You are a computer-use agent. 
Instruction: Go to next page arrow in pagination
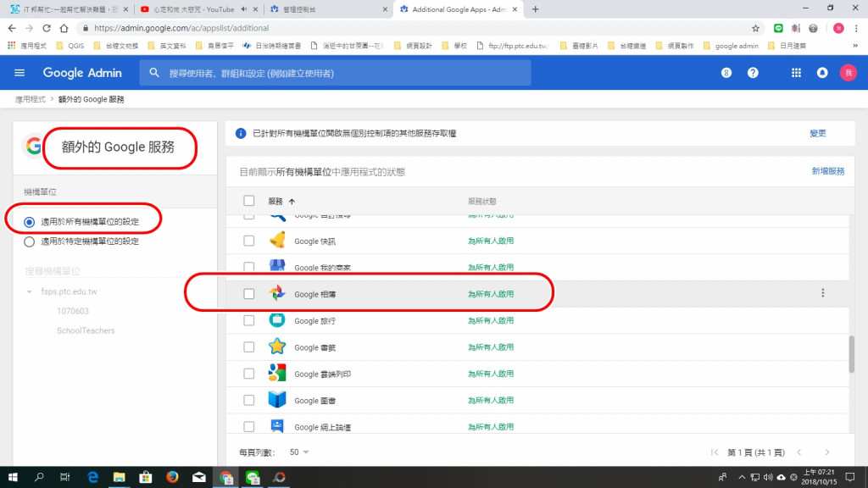(827, 452)
